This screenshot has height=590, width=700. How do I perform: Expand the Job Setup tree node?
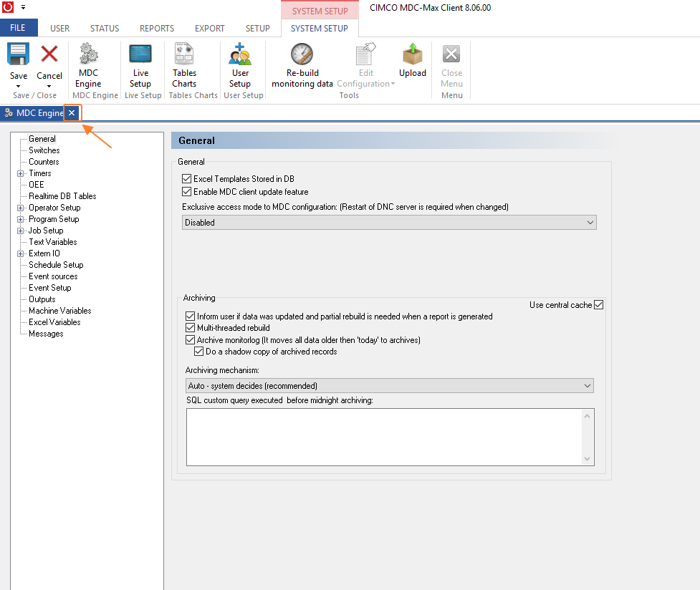pyautogui.click(x=21, y=231)
